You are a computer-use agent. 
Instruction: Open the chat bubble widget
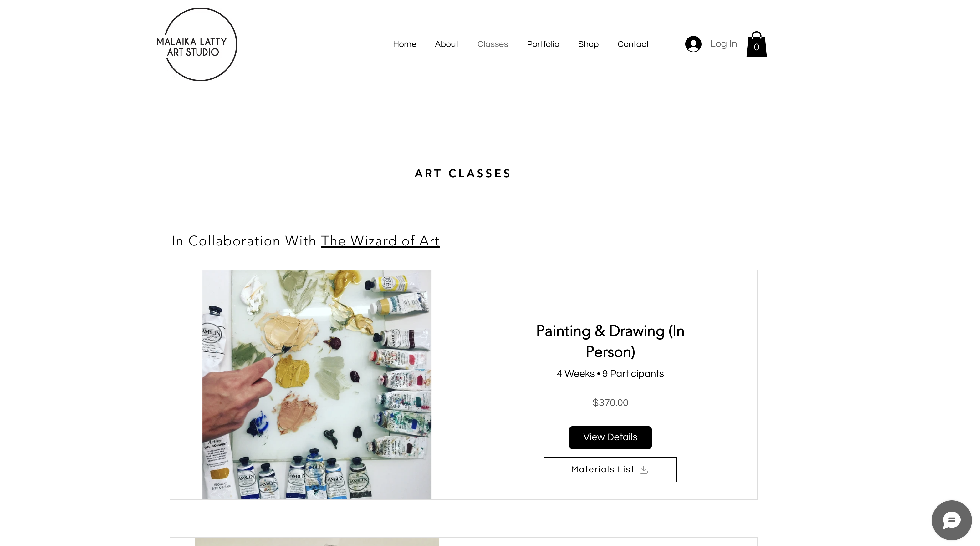[952, 520]
